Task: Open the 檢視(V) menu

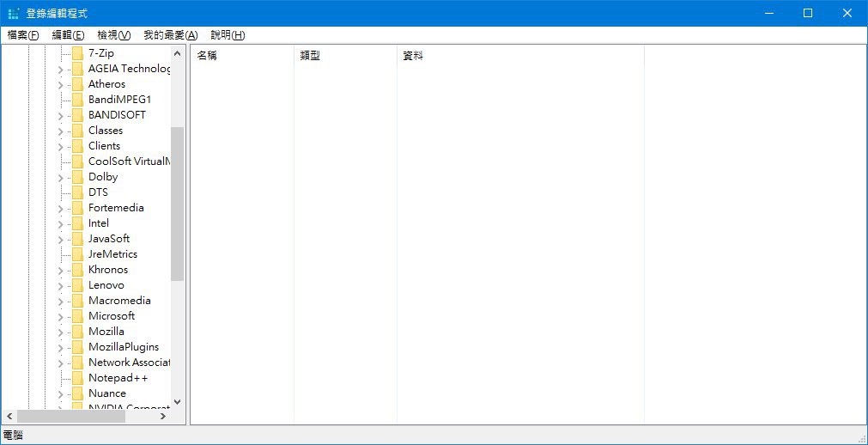Action: 113,35
